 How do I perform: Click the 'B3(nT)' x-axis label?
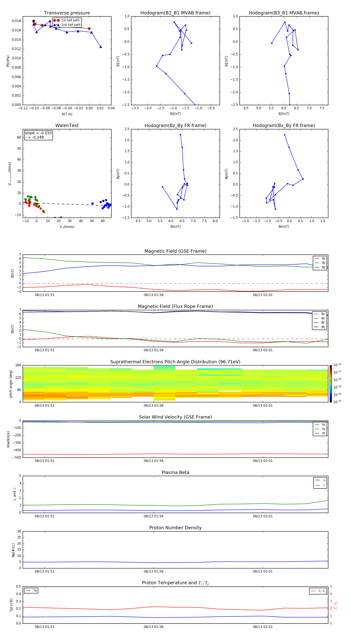coord(284,114)
